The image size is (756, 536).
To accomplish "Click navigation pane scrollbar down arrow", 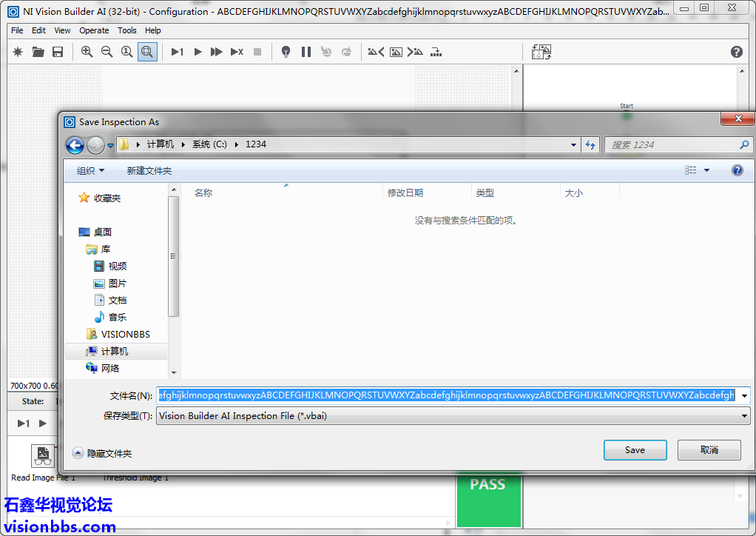I will pos(174,372).
